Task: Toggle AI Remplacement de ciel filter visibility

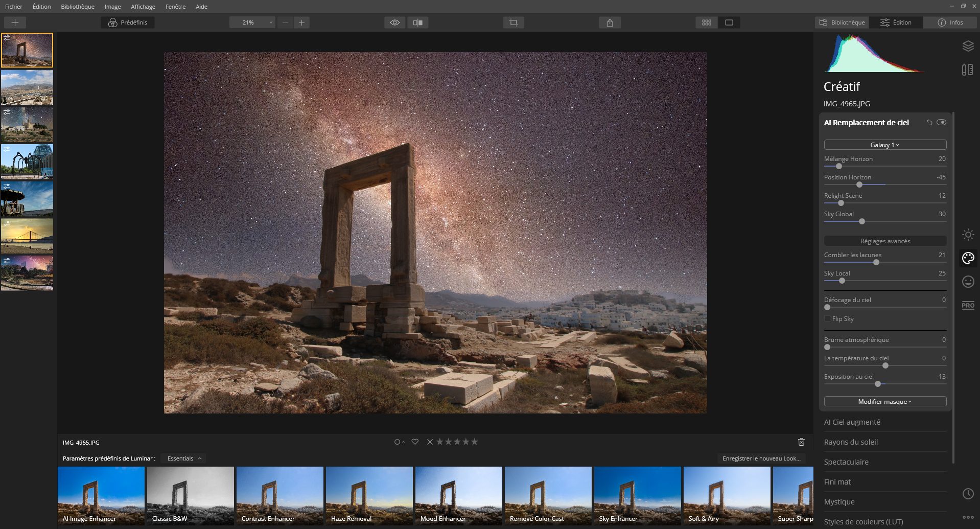Action: [943, 123]
